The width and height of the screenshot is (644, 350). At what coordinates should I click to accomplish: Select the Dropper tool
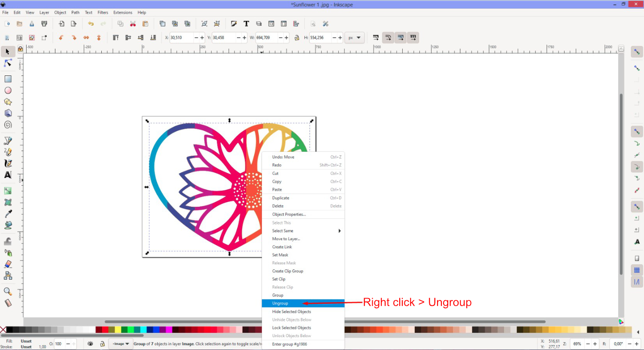click(x=8, y=213)
